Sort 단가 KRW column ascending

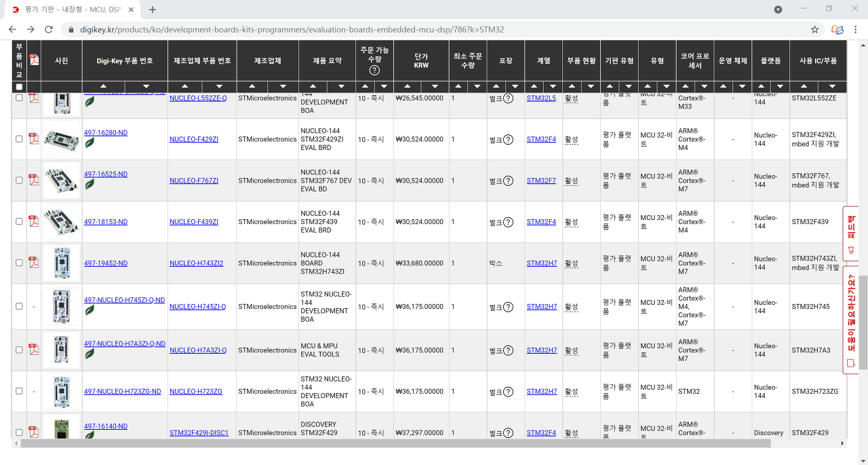pyautogui.click(x=407, y=87)
